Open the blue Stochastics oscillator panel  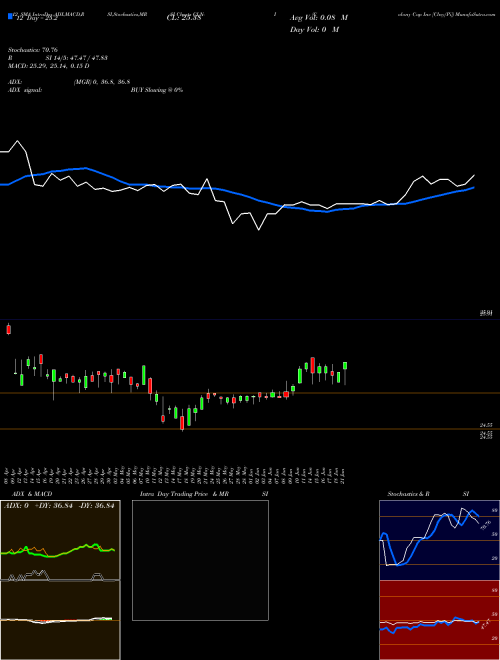pyautogui.click(x=439, y=540)
